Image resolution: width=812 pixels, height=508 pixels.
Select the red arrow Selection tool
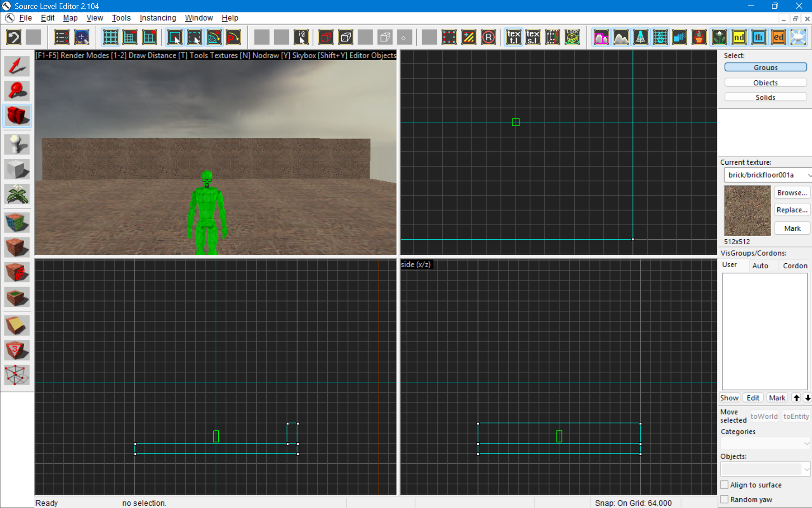click(x=17, y=66)
